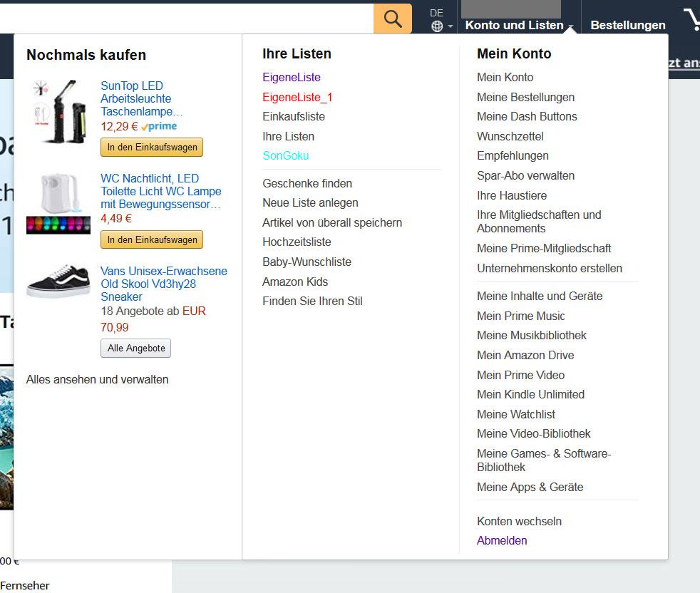Click Neue Liste anlegen
Image resolution: width=700 pixels, height=593 pixels.
[x=310, y=202]
